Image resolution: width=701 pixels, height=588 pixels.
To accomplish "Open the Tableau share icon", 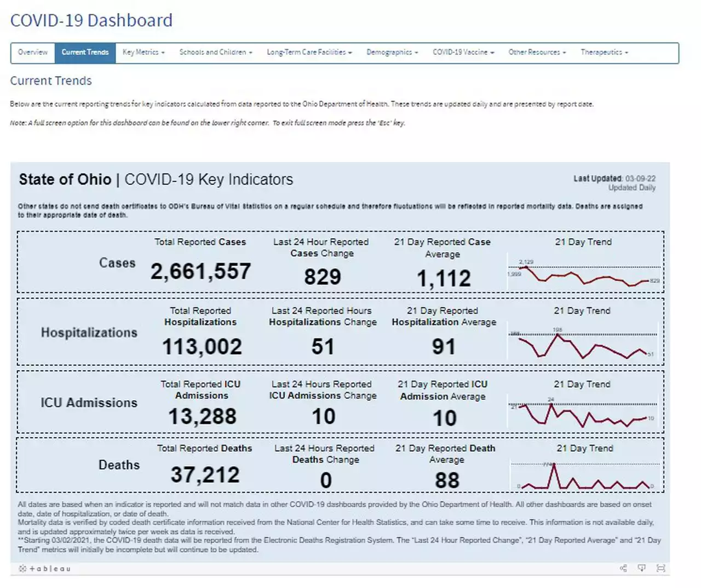I will pos(623,568).
